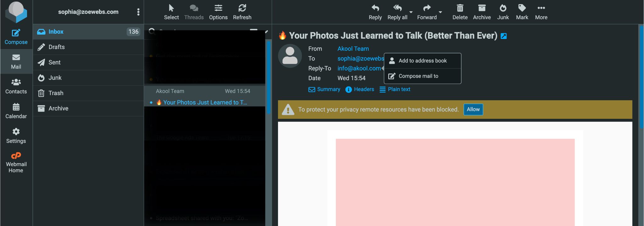Open message in new window icon

[x=503, y=36]
